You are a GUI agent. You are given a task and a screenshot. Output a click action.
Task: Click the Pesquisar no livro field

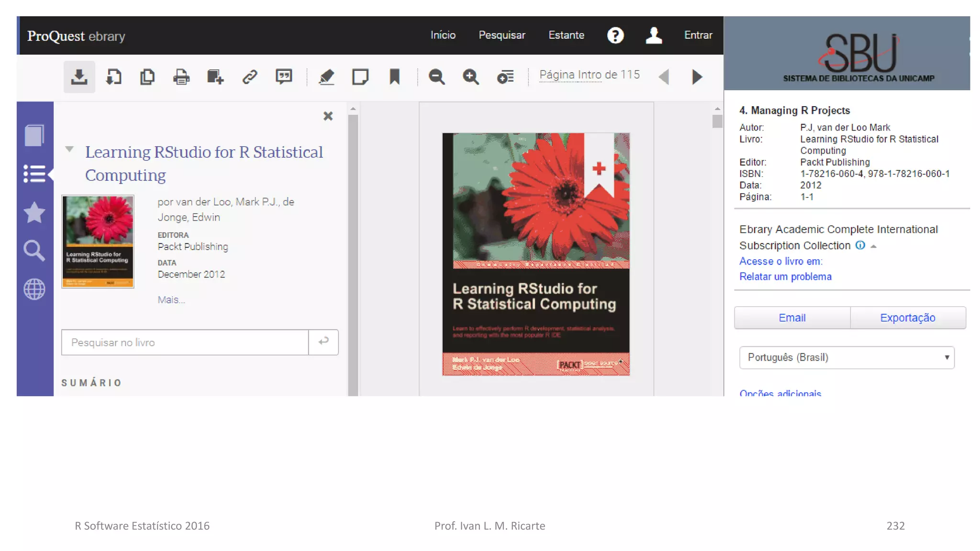[185, 342]
